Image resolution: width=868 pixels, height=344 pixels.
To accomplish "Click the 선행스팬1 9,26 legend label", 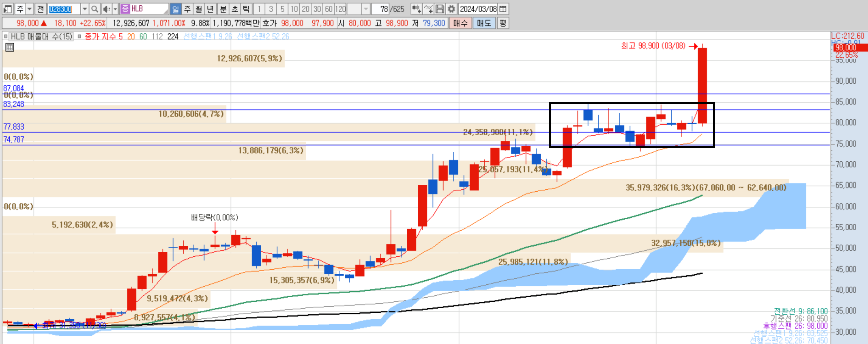I will pos(208,37).
